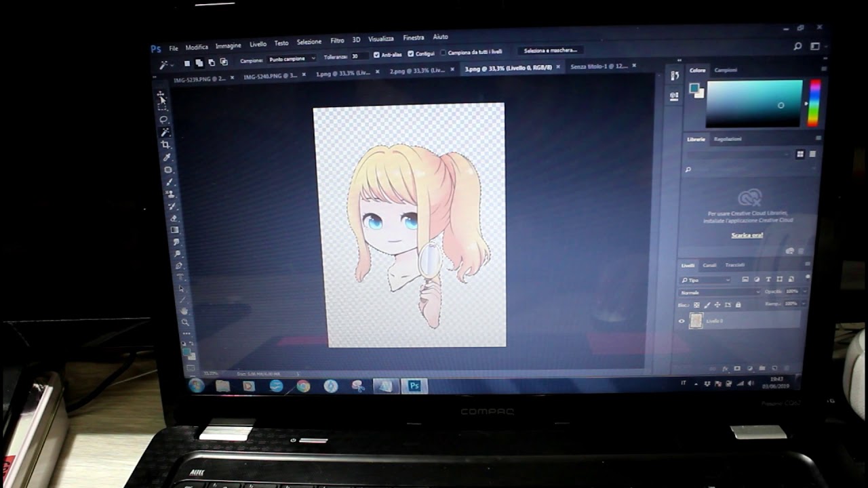
Task: Open the tool preset picker beside the wand icon
Action: pyautogui.click(x=172, y=65)
